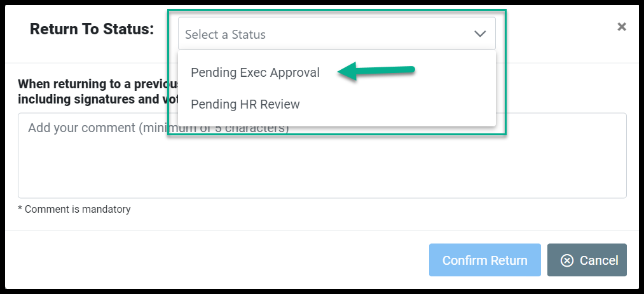The width and height of the screenshot is (644, 294).
Task: Click the Return To Status label
Action: click(x=92, y=29)
